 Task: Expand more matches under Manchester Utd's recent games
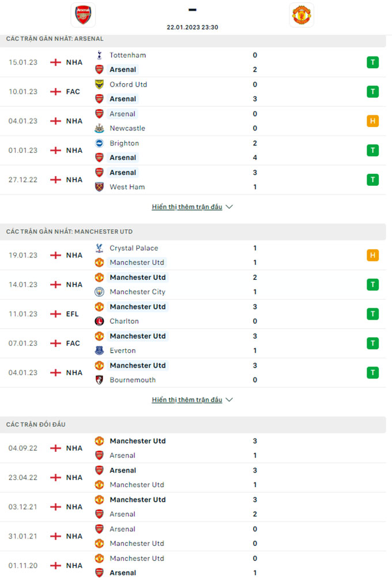coord(192,399)
